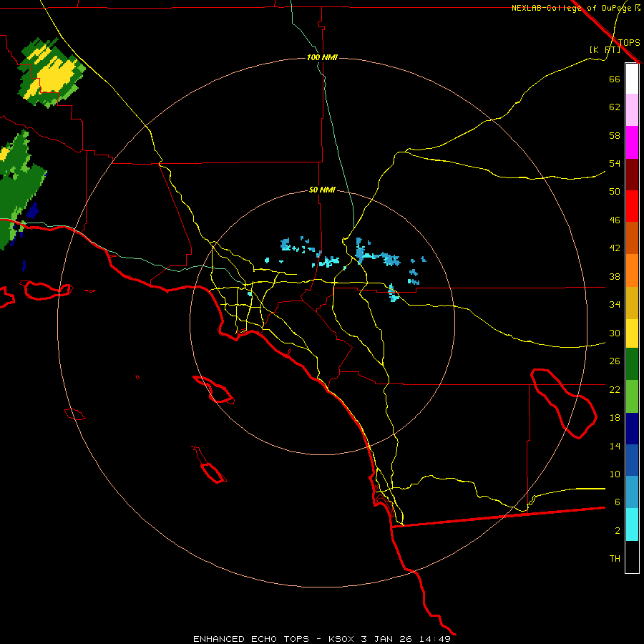
Task: Click the light pink swatch between 62 and 58
Action: coord(632,110)
